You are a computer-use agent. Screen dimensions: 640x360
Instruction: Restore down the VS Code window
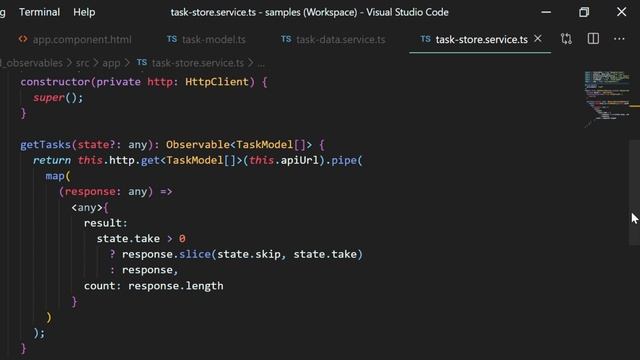[584, 12]
